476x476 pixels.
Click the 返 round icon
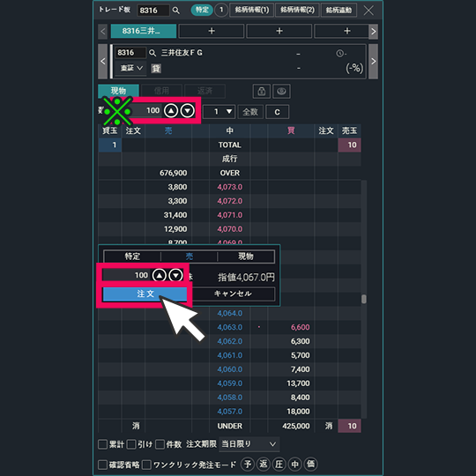(x=264, y=464)
